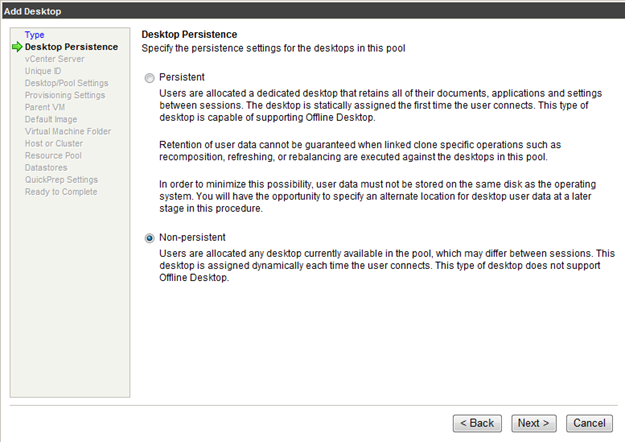Image resolution: width=625 pixels, height=442 pixels.
Task: Click the Next button
Action: (534, 423)
